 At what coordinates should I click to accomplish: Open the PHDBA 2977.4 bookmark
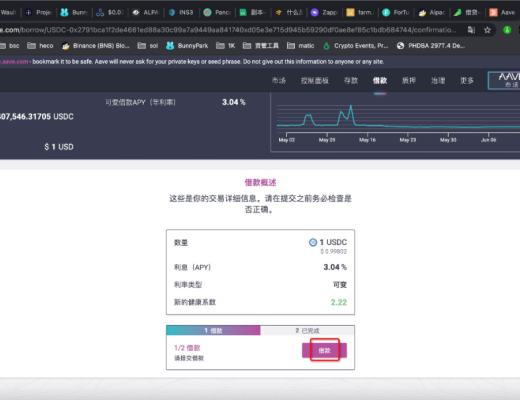point(431,46)
